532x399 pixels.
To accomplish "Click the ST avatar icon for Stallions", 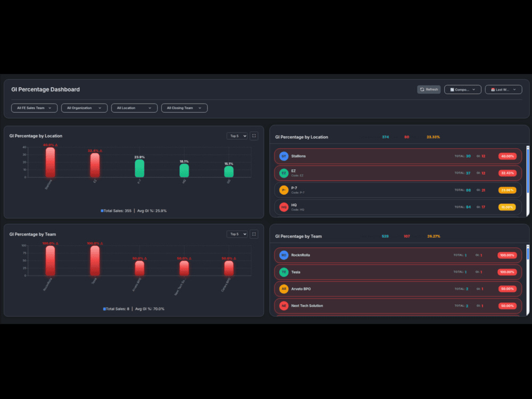I will [284, 156].
